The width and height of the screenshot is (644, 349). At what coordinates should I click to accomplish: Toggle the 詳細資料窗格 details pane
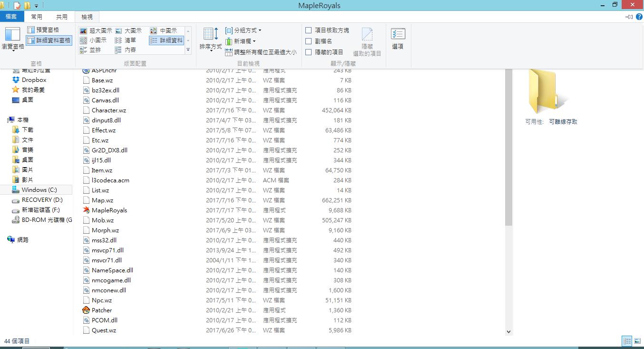pos(49,40)
